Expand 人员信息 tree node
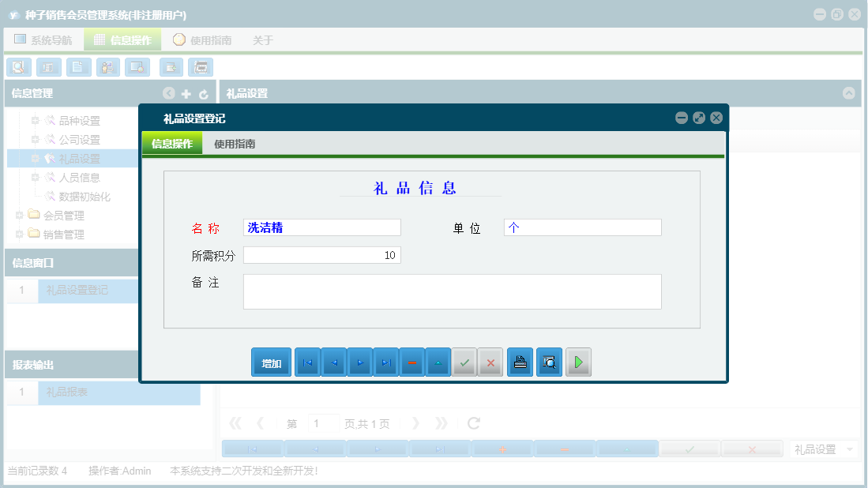The image size is (868, 488). pos(35,177)
